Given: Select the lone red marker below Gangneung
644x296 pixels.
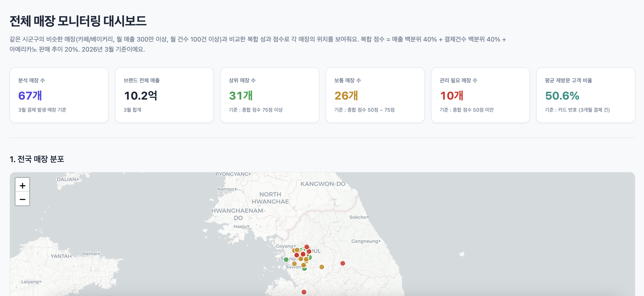Looking at the screenshot, I should pos(343,263).
